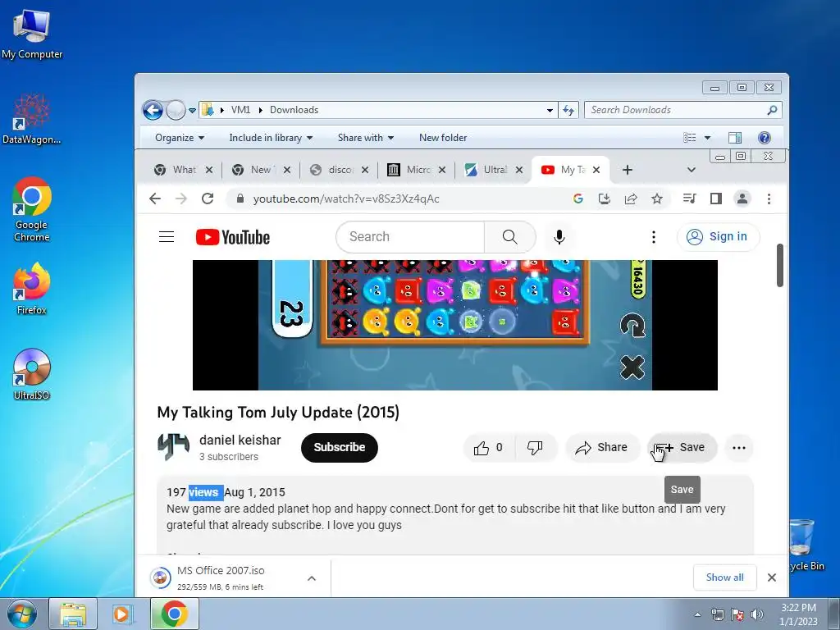Expand MS Office 2007.iso download options
This screenshot has height=630, width=840.
pyautogui.click(x=311, y=578)
